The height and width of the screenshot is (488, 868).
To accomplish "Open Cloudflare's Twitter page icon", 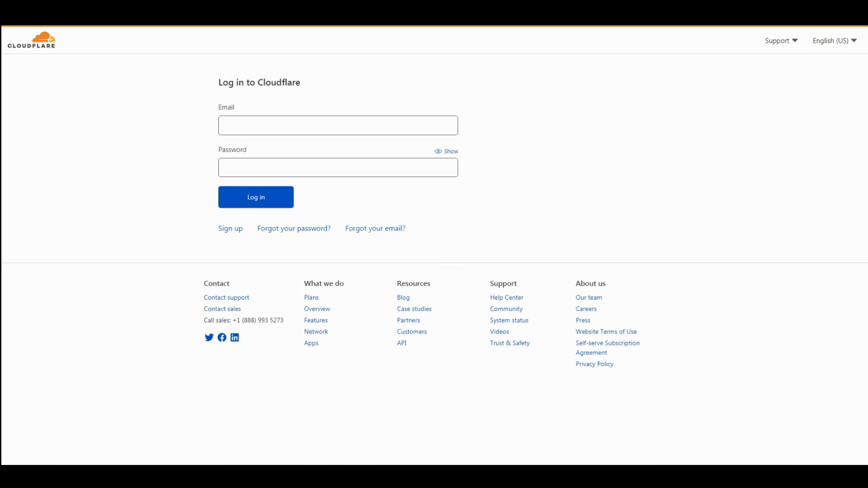I will pos(209,338).
